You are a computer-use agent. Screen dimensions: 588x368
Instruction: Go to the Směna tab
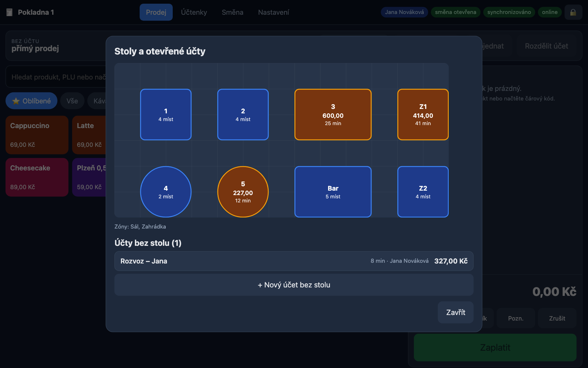tap(233, 12)
